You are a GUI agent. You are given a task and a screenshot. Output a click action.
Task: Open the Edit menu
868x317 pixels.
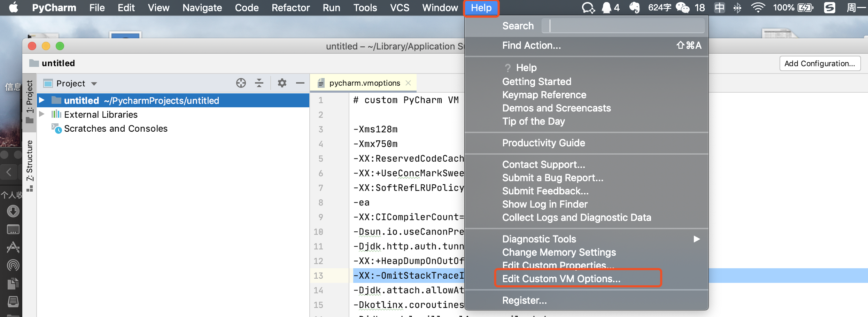(x=126, y=8)
